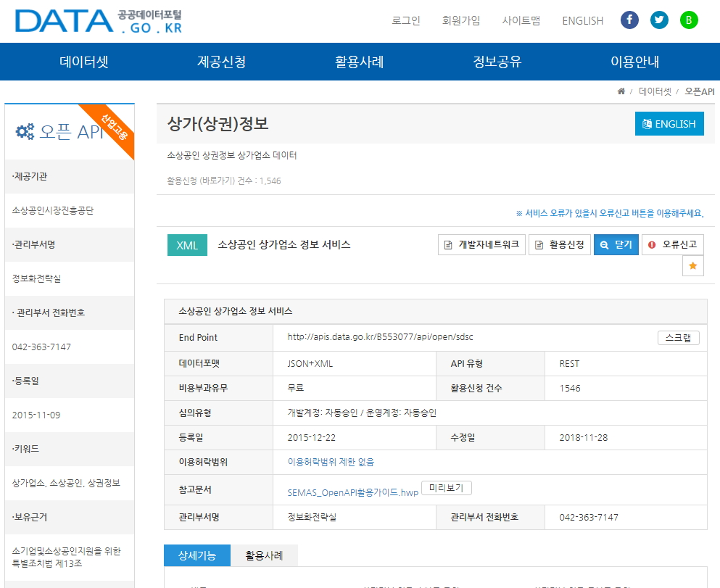Open the 사이트맵 link

point(521,20)
